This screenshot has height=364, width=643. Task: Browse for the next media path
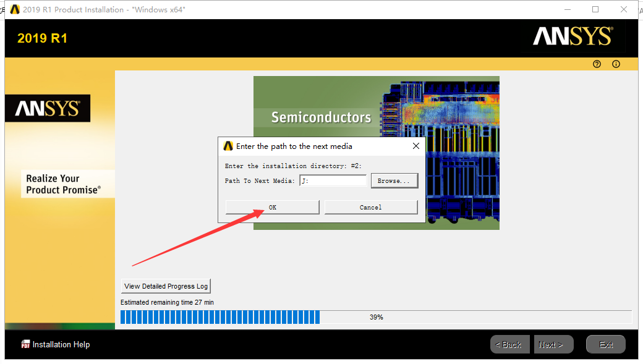pos(394,181)
